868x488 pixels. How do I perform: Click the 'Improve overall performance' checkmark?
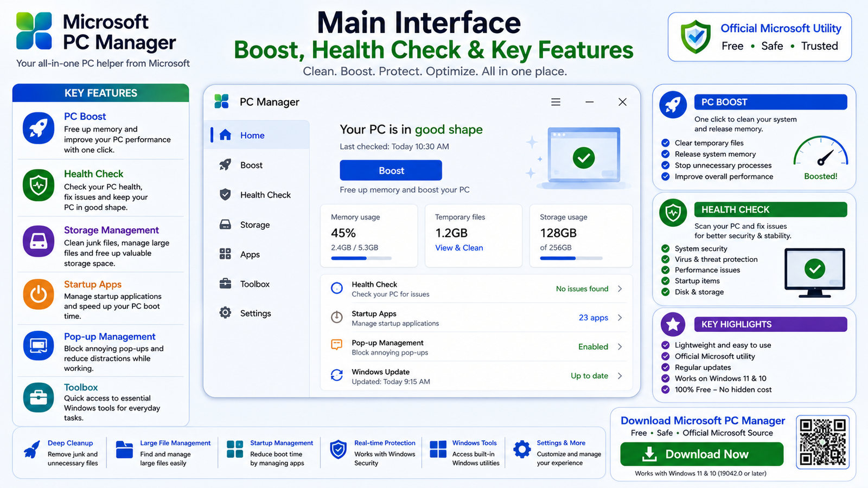666,176
